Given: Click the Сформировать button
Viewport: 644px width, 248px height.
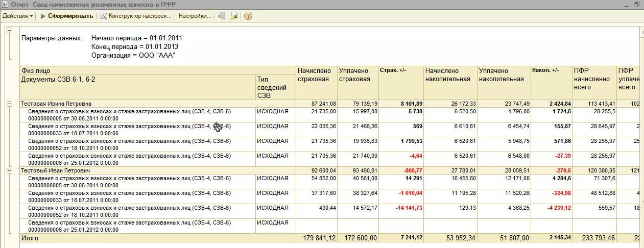Looking at the screenshot, I should [66, 16].
